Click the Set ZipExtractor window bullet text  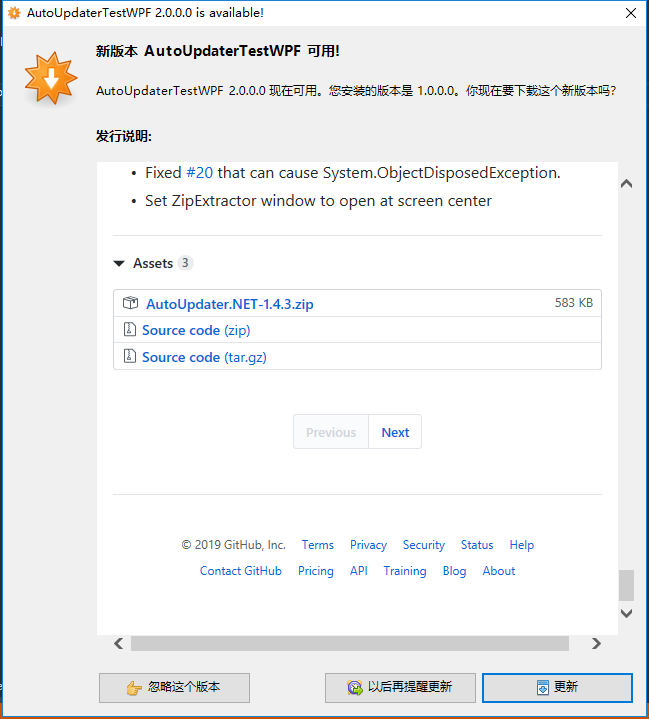(x=318, y=201)
